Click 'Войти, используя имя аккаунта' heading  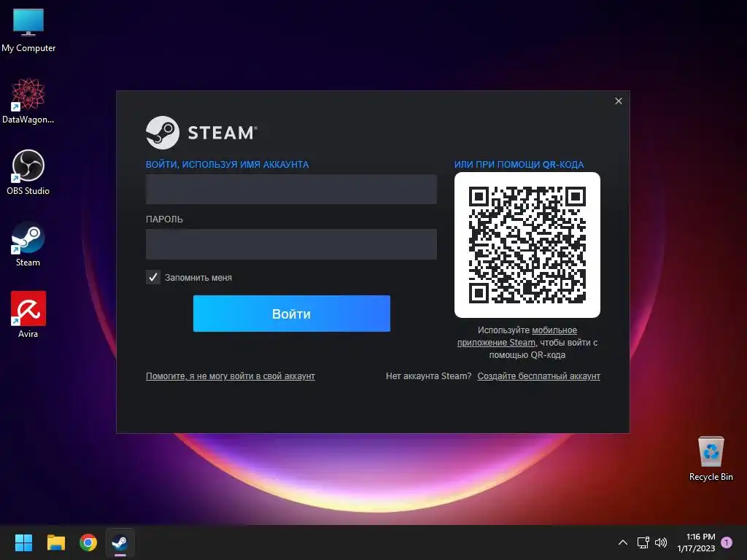coord(228,164)
